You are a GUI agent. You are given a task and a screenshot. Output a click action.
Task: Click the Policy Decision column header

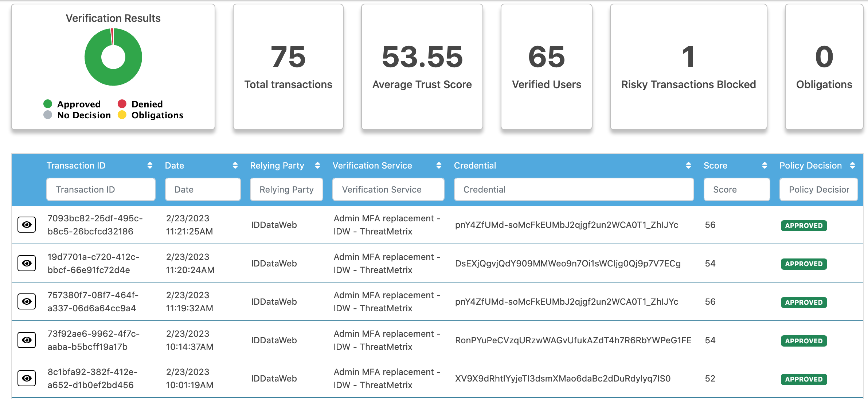pyautogui.click(x=810, y=166)
